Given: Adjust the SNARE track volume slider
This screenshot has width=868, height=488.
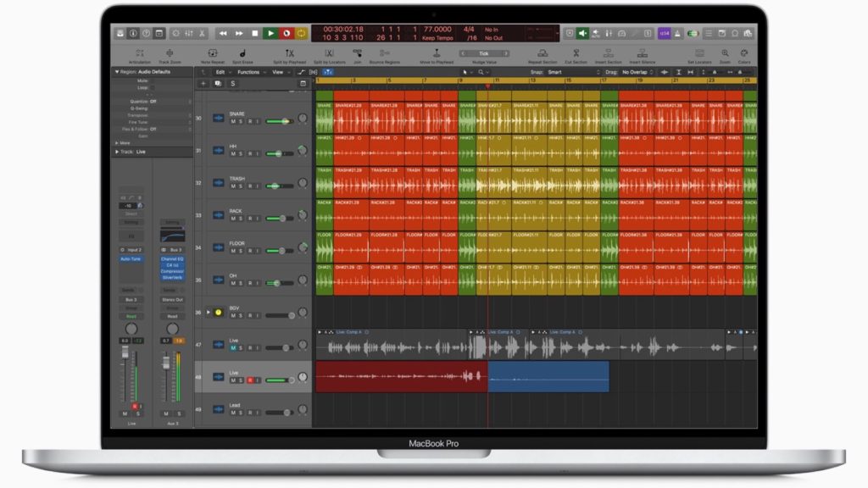Looking at the screenshot, I should [x=280, y=121].
